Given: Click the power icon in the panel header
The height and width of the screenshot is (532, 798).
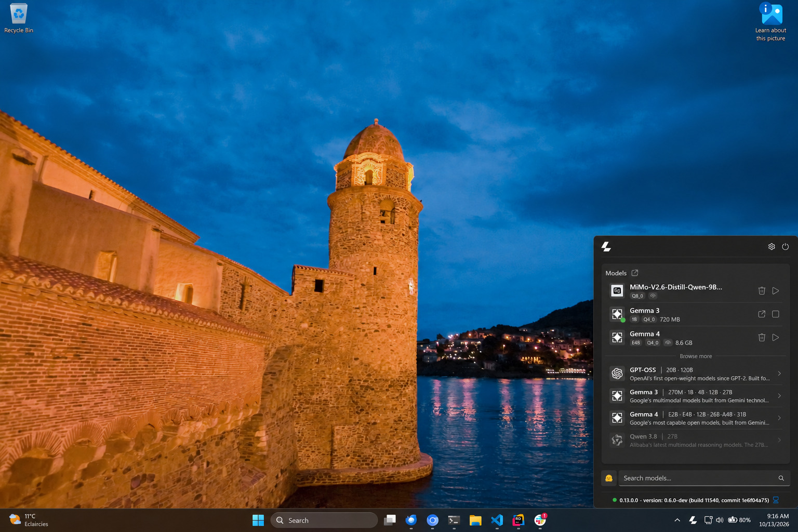Looking at the screenshot, I should tap(786, 247).
